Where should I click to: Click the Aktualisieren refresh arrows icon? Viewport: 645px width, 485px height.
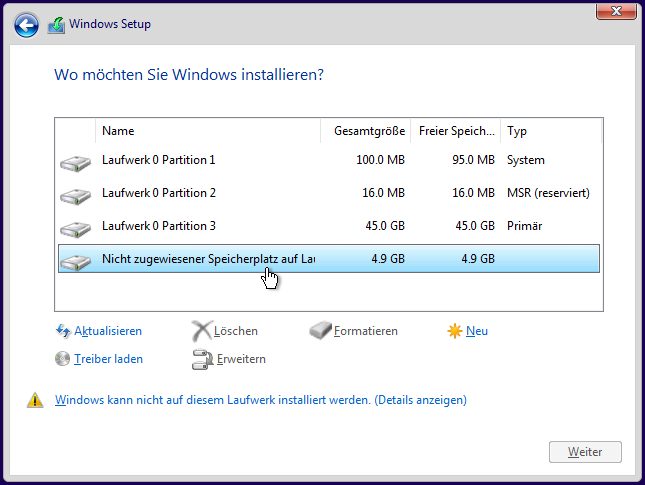tap(63, 331)
